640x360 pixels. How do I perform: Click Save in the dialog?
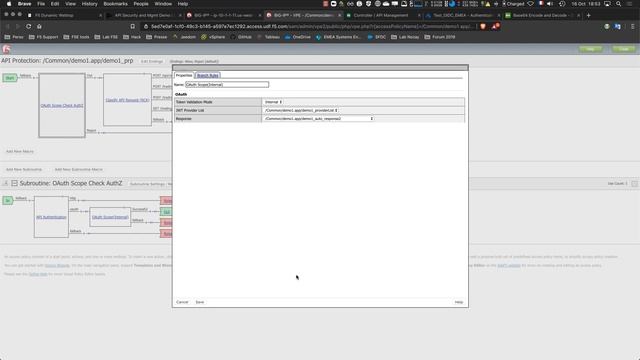click(x=200, y=302)
